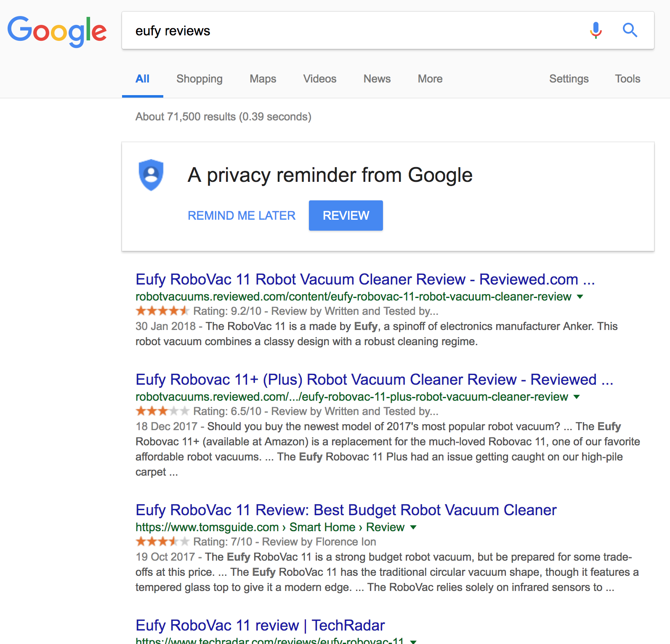Click the privacy shield icon
The height and width of the screenshot is (644, 670).
click(x=151, y=175)
